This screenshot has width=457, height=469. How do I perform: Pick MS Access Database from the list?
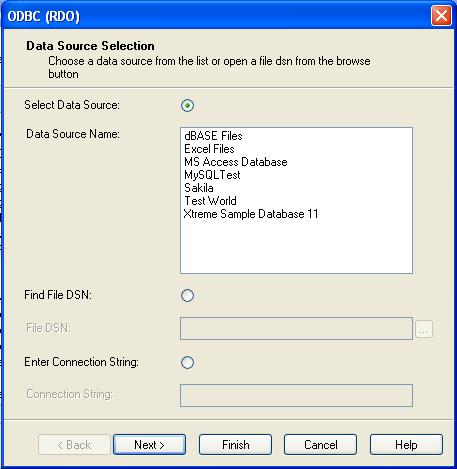click(236, 162)
